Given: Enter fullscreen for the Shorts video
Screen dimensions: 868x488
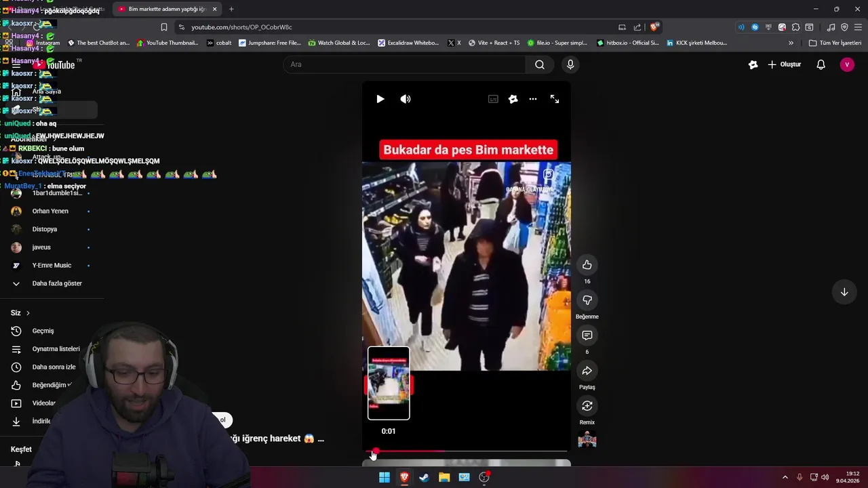Looking at the screenshot, I should 555,99.
